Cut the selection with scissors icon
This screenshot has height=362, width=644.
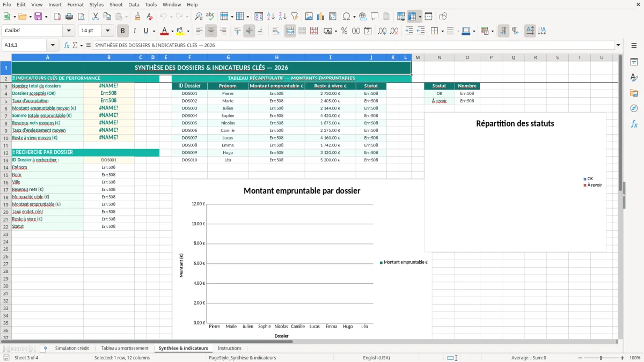(x=95, y=17)
